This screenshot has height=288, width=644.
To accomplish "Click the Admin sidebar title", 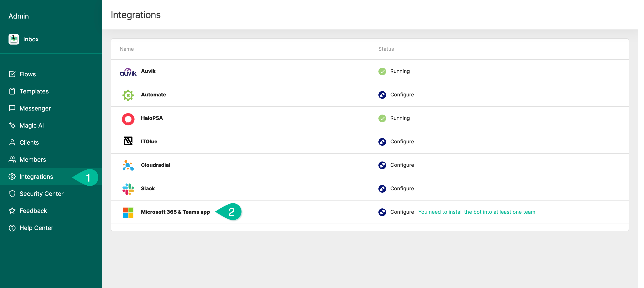I will click(x=19, y=16).
